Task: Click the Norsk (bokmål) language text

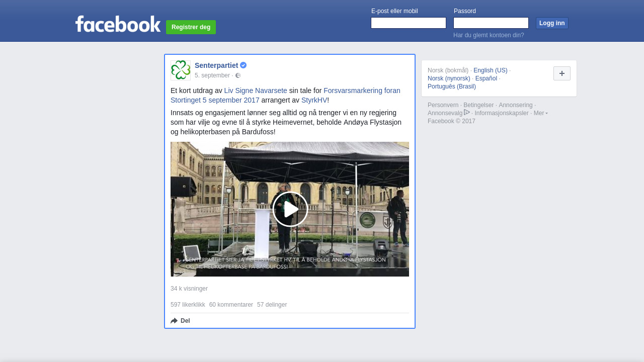Action: pyautogui.click(x=448, y=70)
